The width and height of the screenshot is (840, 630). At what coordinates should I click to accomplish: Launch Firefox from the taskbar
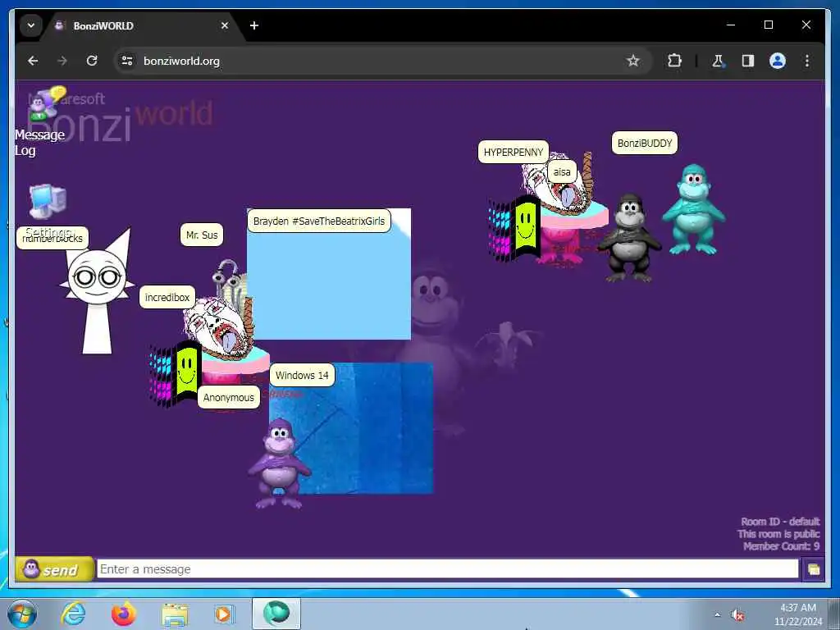pos(124,614)
